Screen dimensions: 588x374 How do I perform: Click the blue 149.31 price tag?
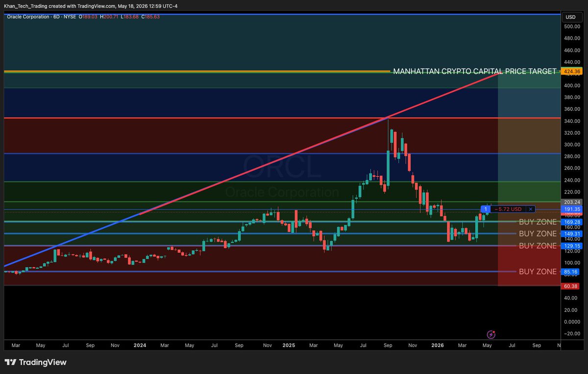pyautogui.click(x=572, y=234)
